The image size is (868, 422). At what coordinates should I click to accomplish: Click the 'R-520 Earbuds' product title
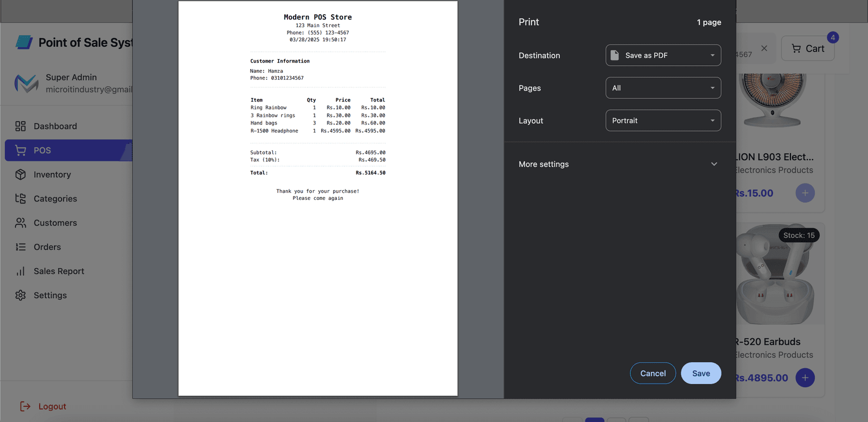768,342
